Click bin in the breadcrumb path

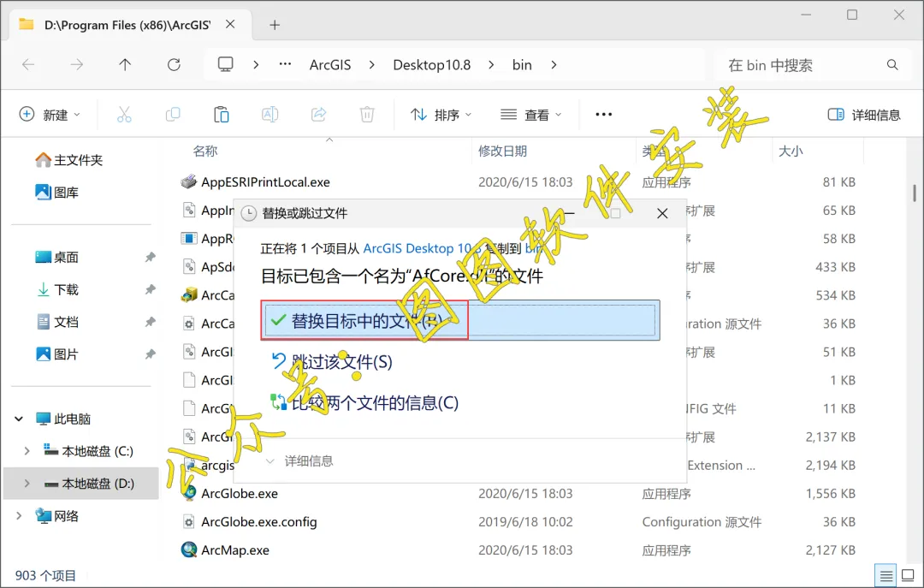522,65
